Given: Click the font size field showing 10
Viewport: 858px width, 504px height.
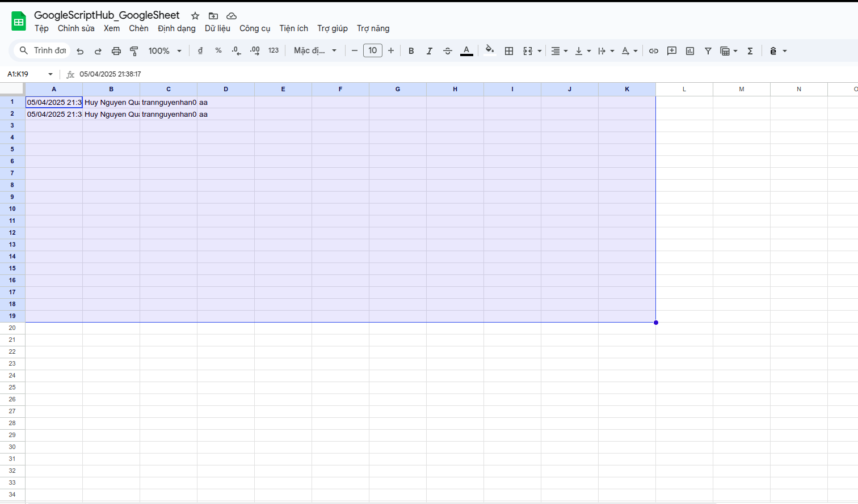Looking at the screenshot, I should pos(373,50).
